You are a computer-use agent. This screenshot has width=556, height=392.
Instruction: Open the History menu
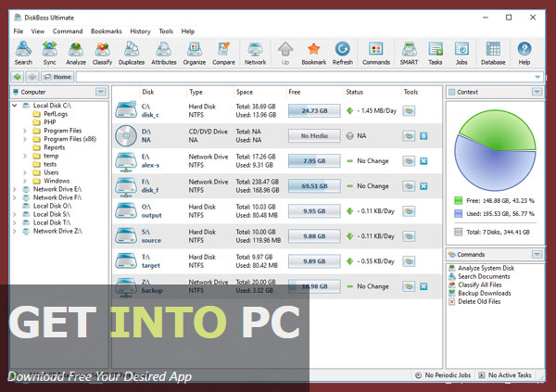tap(140, 31)
